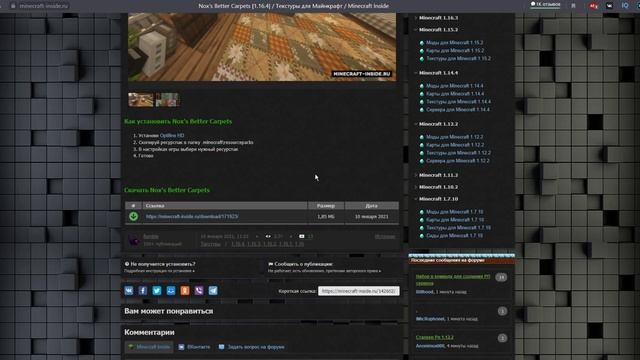Viewport: 640px width, 360px height.
Task: Click the site lock icon in address bar
Action: coord(13,6)
